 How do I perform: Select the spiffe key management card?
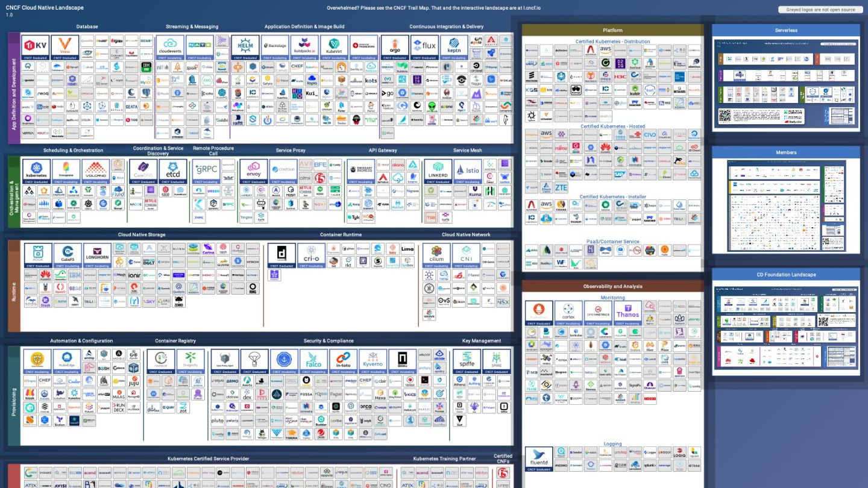pos(467,361)
